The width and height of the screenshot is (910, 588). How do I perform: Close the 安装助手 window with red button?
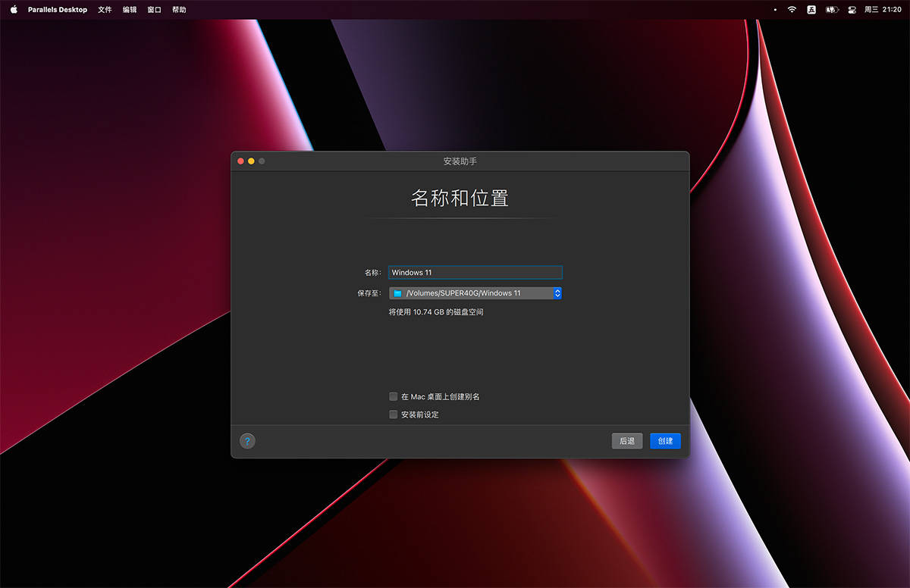pos(241,161)
